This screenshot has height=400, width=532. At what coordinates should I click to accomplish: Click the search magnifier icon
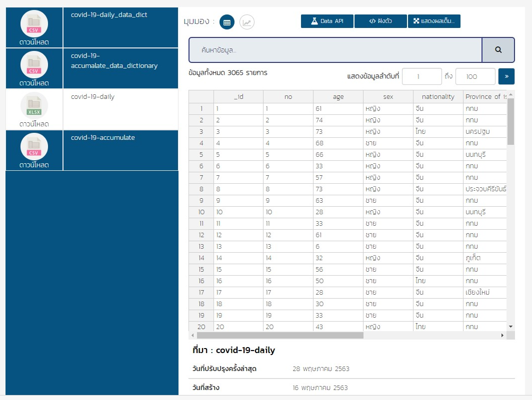coord(498,50)
